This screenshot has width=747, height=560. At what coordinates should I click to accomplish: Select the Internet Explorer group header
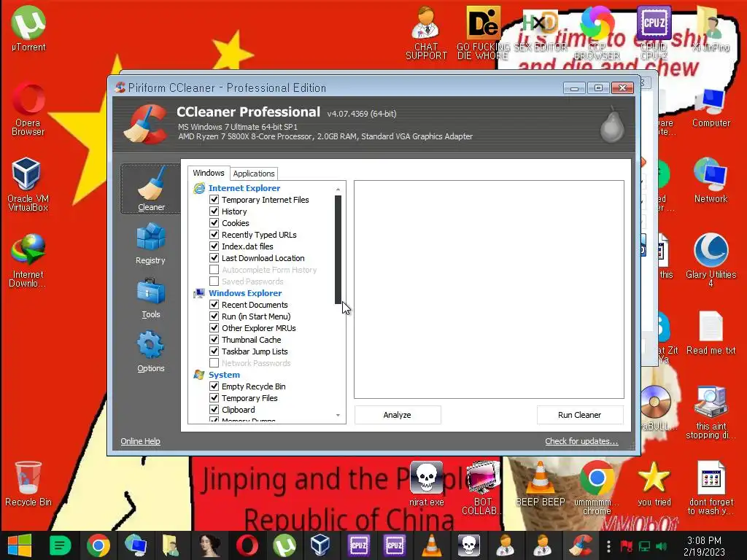[244, 188]
